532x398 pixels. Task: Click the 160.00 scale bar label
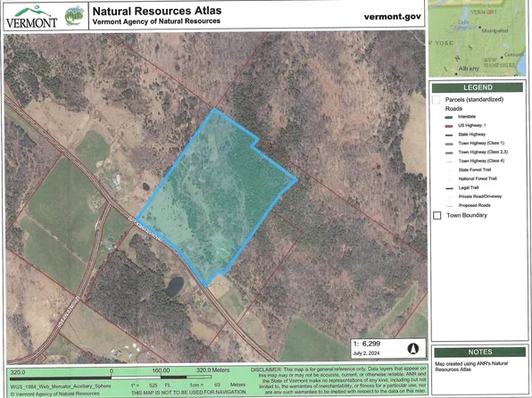(161, 370)
